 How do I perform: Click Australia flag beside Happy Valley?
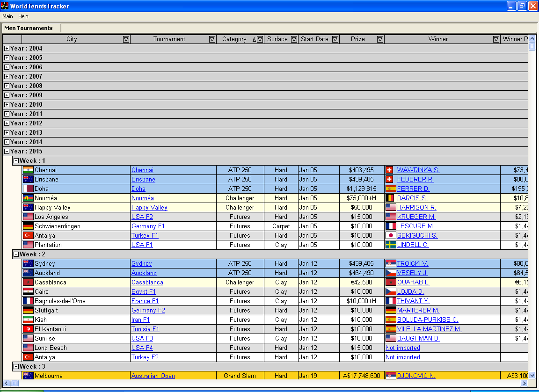[x=28, y=208]
